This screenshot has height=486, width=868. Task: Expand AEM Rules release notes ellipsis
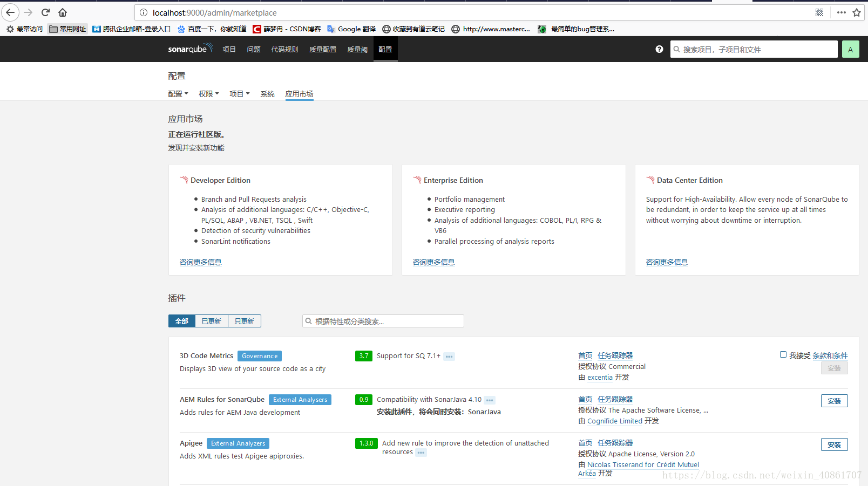coord(490,400)
